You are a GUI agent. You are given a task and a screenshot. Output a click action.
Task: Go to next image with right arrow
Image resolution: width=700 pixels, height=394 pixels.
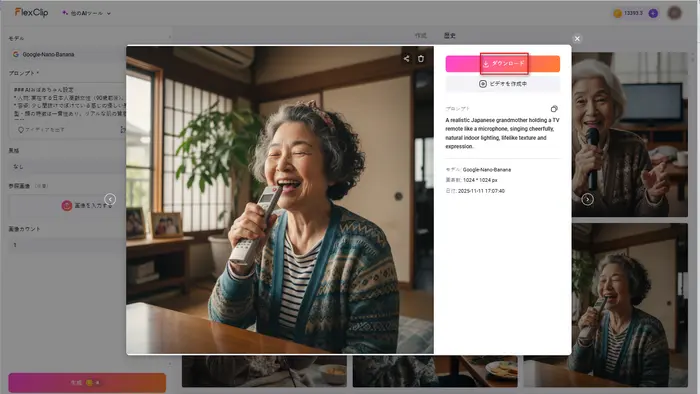[x=588, y=199]
